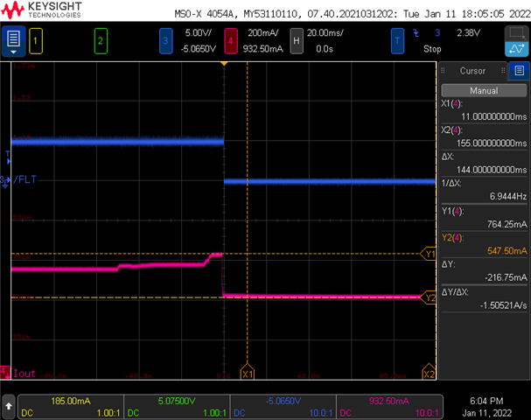Click the trigger level T indicator

(8, 157)
